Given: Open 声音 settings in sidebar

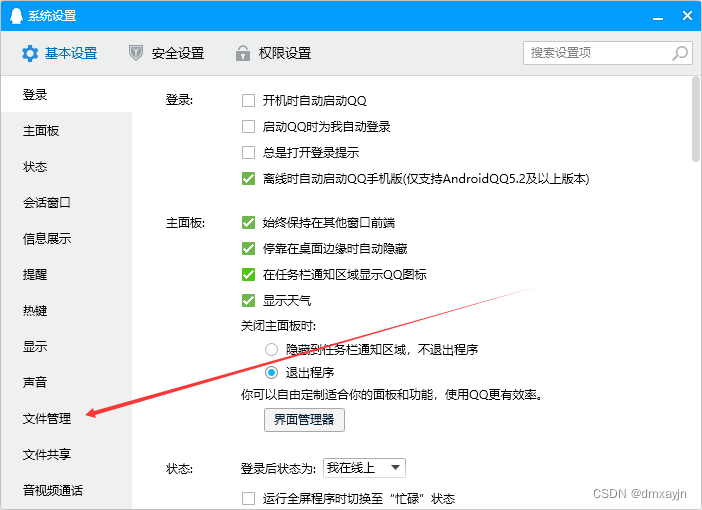Looking at the screenshot, I should pyautogui.click(x=66, y=382).
